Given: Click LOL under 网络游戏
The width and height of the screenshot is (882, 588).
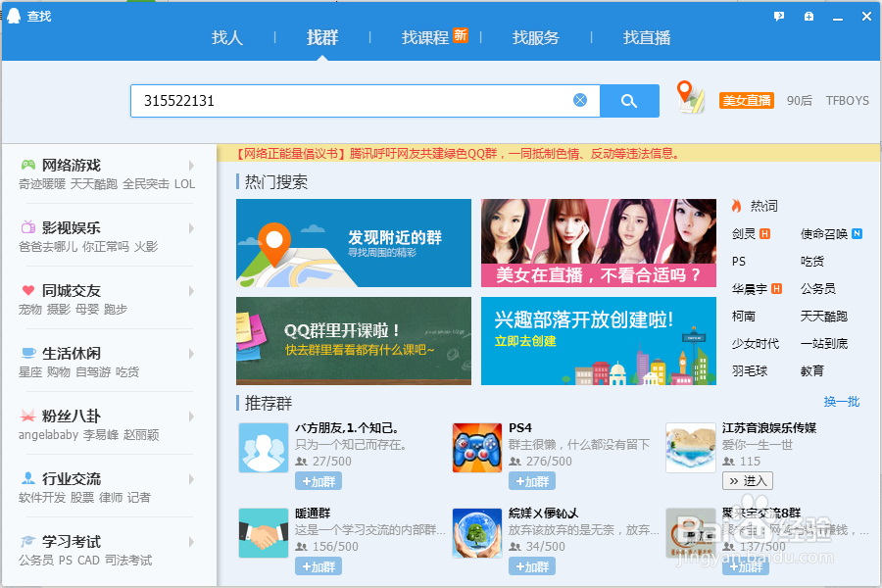Looking at the screenshot, I should (x=184, y=184).
